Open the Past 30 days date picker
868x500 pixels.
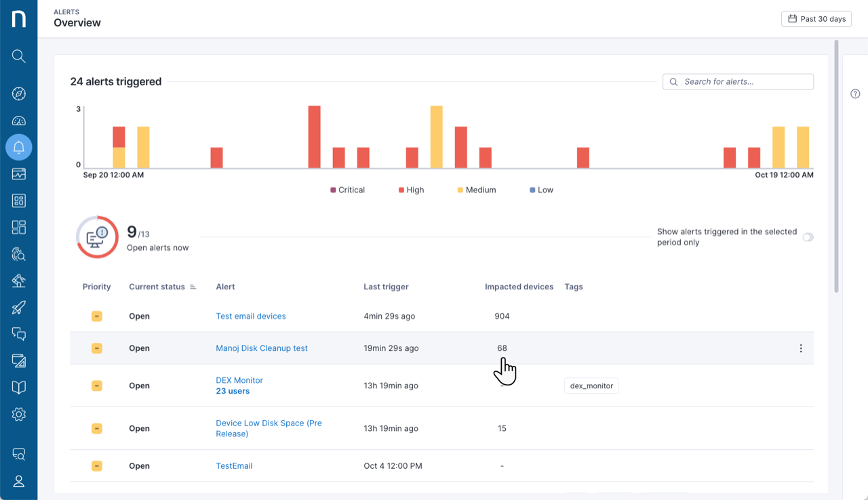[816, 19]
